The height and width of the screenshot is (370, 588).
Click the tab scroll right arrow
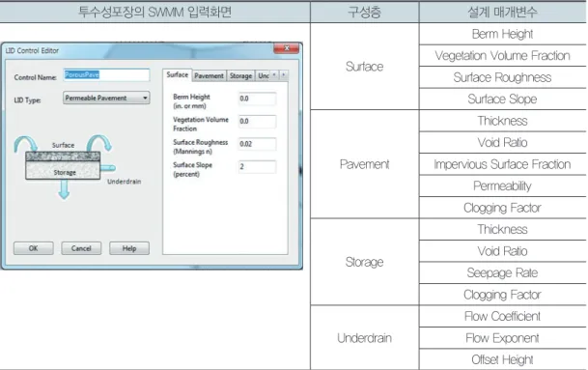click(x=284, y=75)
